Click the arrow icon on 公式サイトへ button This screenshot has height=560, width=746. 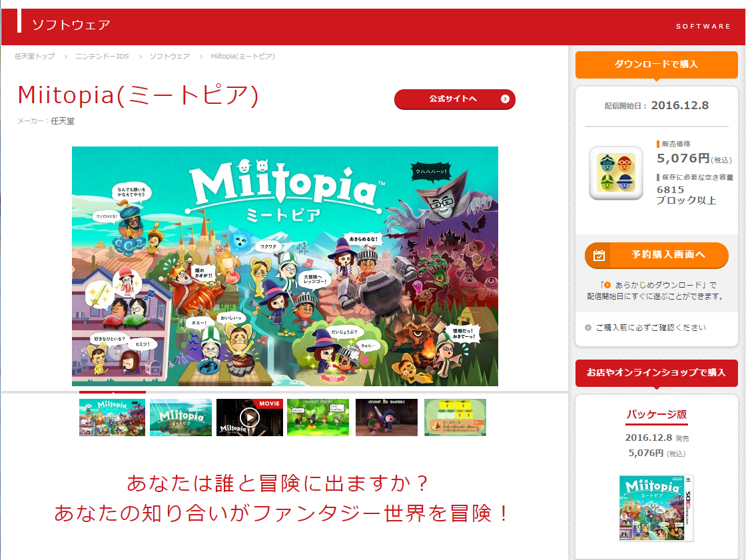tap(505, 99)
